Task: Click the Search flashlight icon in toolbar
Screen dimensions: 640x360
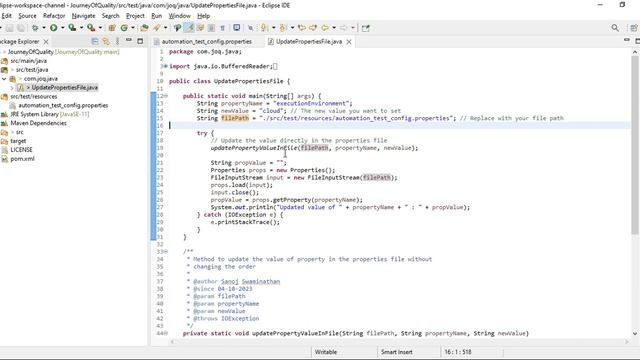Action: (x=156, y=28)
